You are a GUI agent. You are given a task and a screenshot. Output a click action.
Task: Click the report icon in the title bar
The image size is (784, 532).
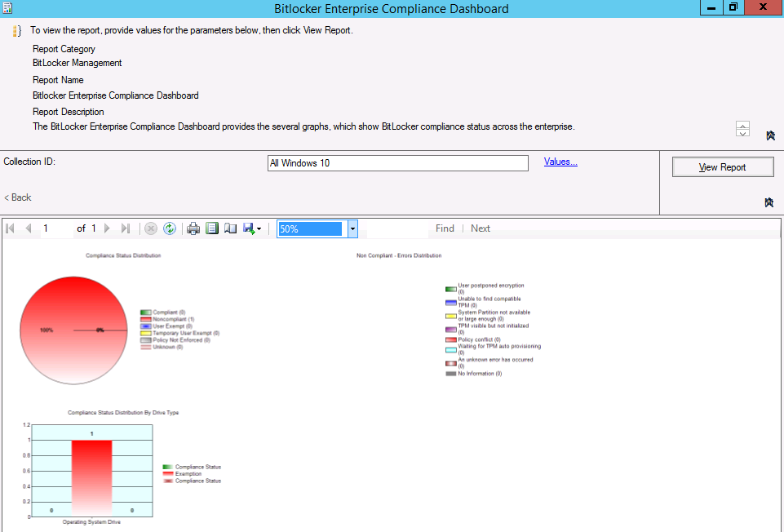7,8
